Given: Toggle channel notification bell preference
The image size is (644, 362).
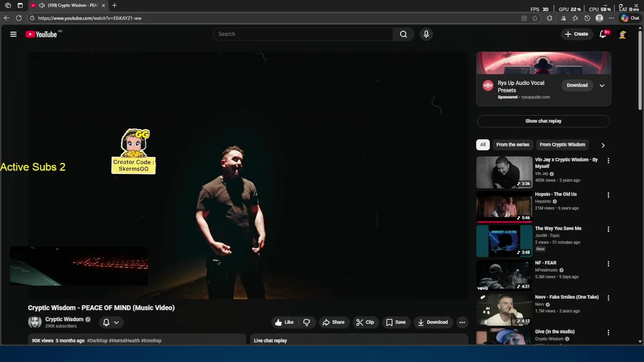Looking at the screenshot, I should click(111, 322).
